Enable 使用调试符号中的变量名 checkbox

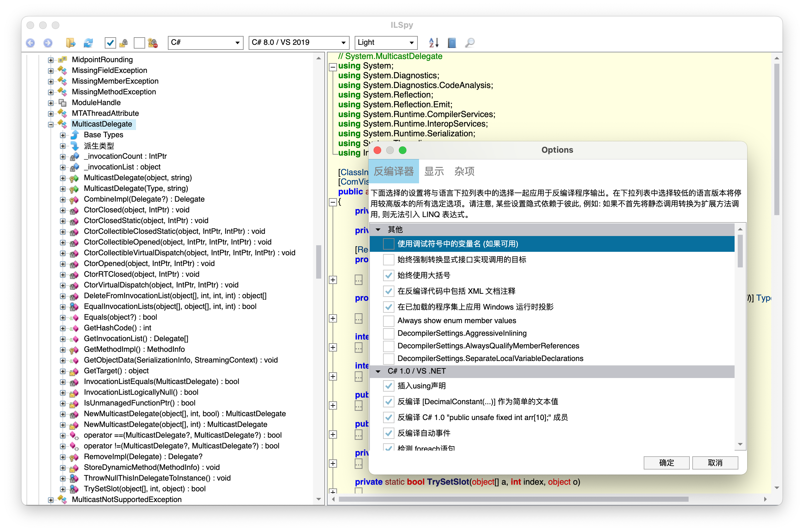pos(388,244)
